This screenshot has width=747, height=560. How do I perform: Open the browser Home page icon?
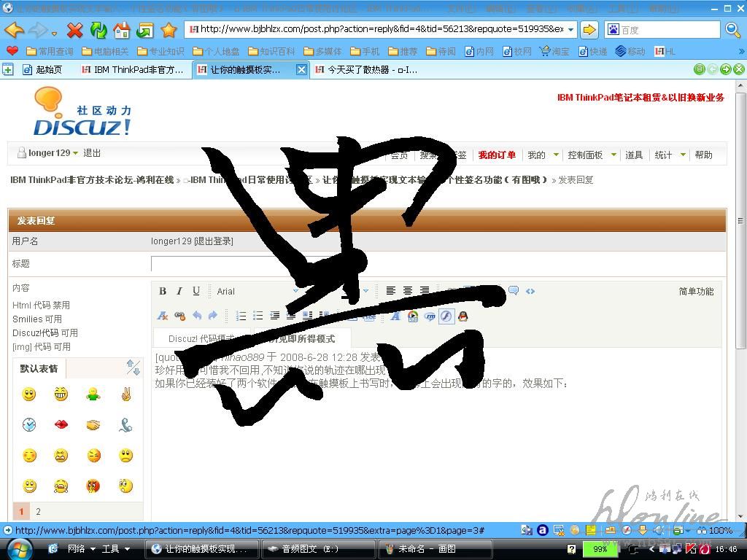coord(122,30)
